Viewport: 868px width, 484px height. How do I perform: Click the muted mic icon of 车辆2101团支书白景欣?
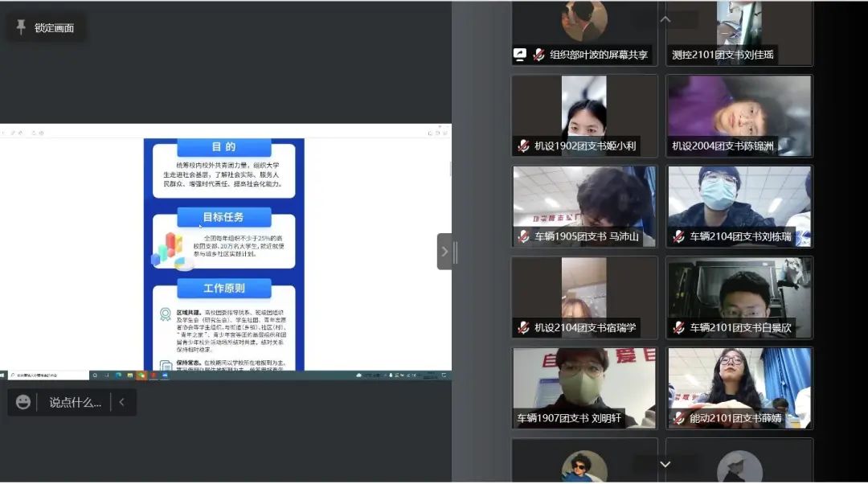(x=678, y=327)
